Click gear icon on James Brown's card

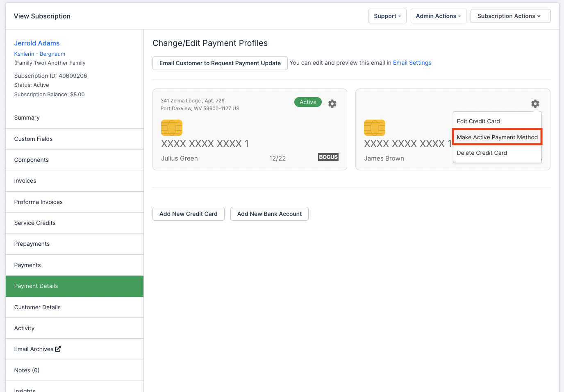(535, 104)
